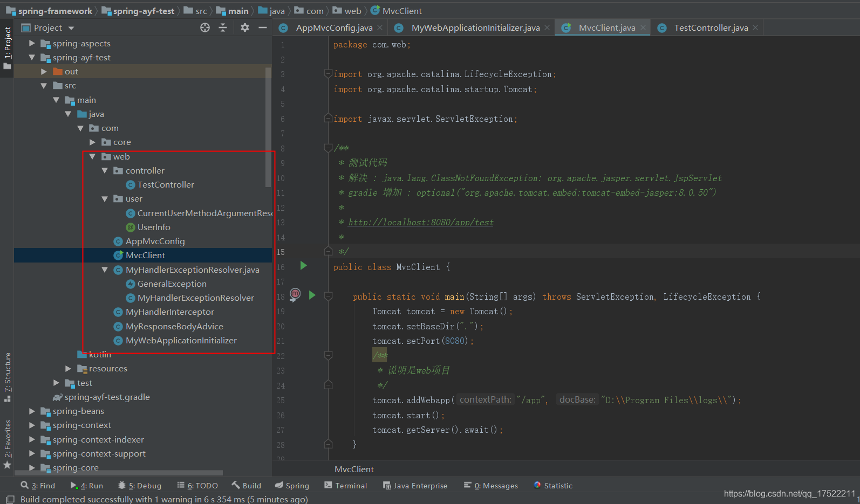
Task: Click the collapse all icon in Project panel
Action: (x=223, y=27)
